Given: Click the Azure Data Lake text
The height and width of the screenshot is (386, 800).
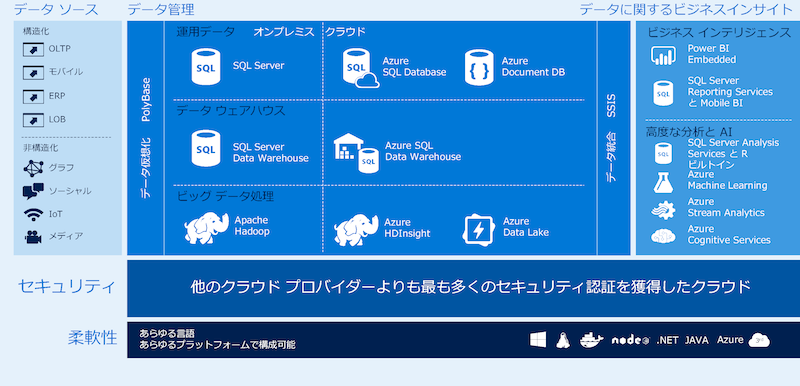Looking at the screenshot, I should coord(526,227).
